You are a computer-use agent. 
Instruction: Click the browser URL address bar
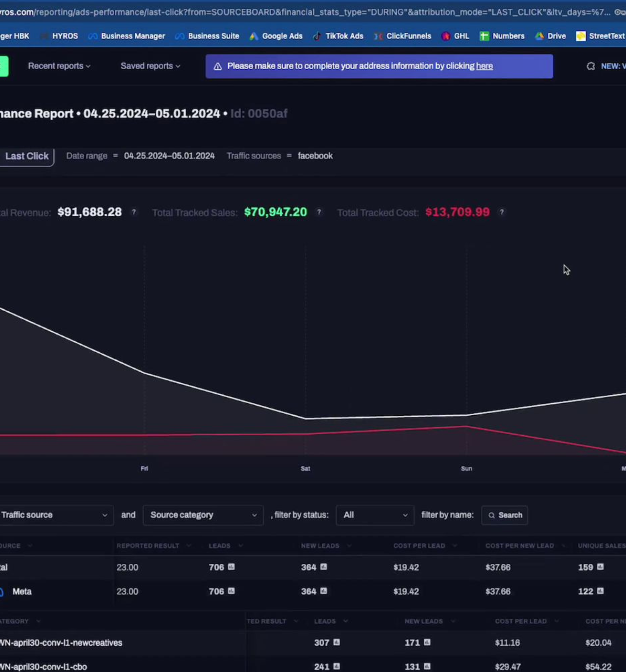pos(305,12)
